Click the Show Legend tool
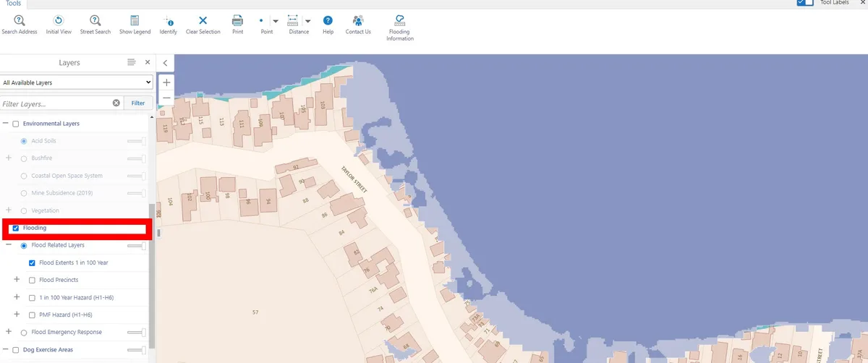 coord(135,25)
